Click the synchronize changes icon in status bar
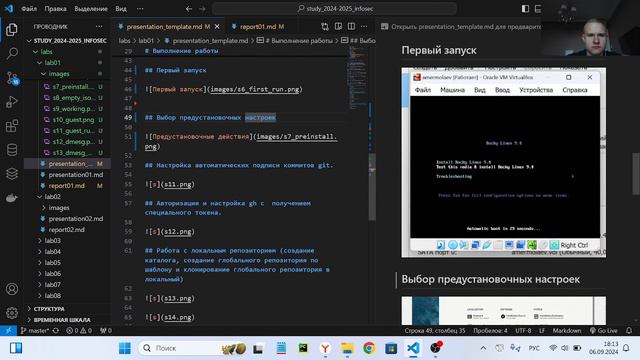This screenshot has height=360, width=640. [56, 331]
